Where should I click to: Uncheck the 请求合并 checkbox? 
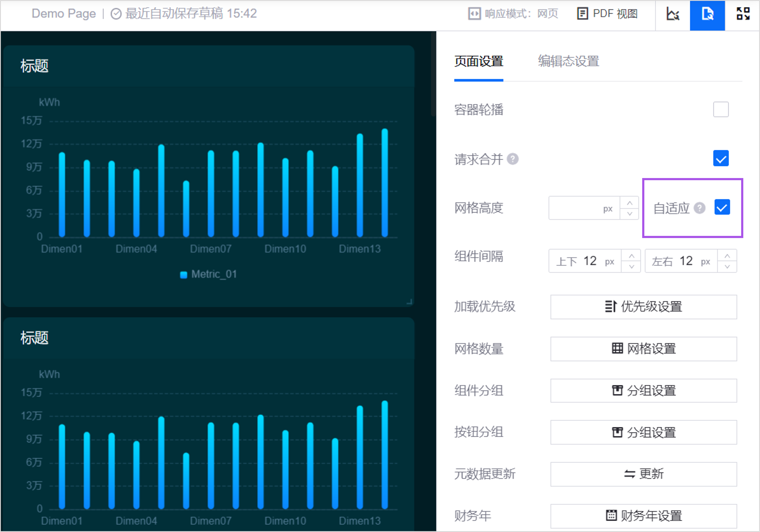[x=721, y=159]
